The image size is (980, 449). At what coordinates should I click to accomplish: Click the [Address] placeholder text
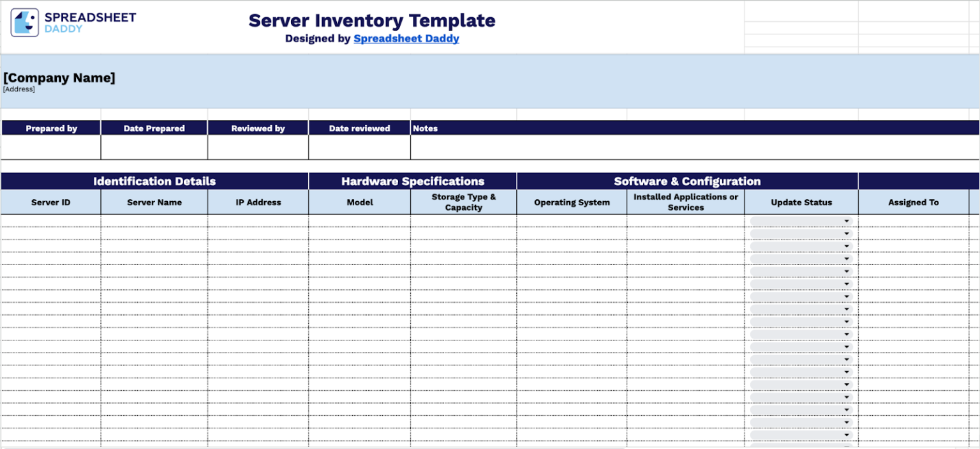[x=19, y=89]
